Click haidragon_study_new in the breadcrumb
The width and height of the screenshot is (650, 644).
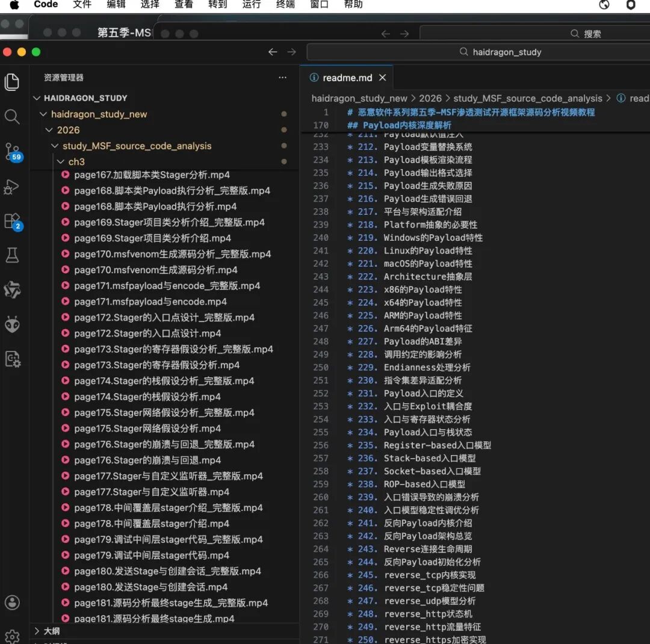359,98
